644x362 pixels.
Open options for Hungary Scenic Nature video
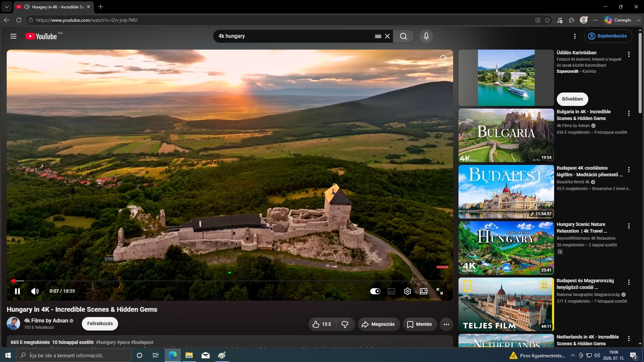[x=629, y=226]
